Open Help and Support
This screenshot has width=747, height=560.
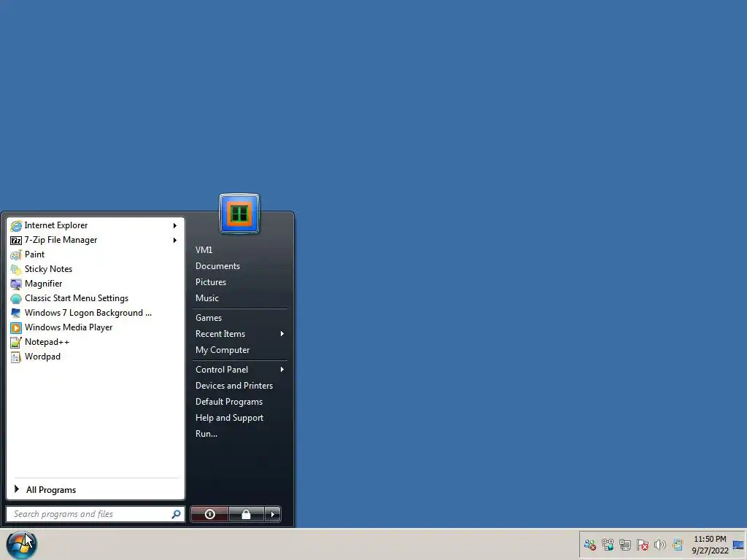pos(229,418)
